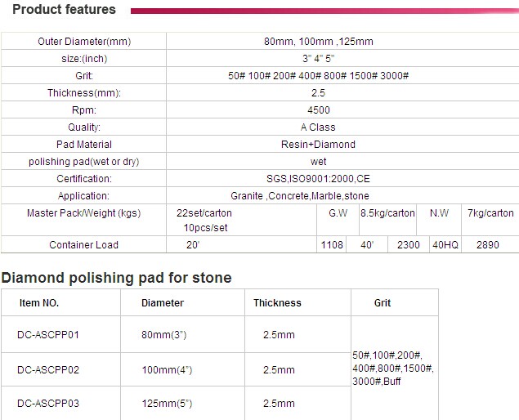
Task: Click the Product features heading
Action: pos(65,10)
